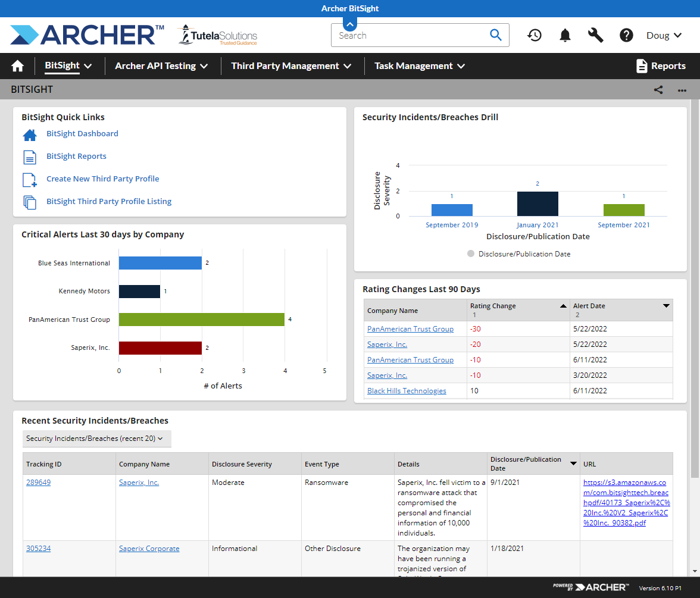Click the Home icon in navigation bar
Viewport: 700px width, 598px height.
point(18,66)
